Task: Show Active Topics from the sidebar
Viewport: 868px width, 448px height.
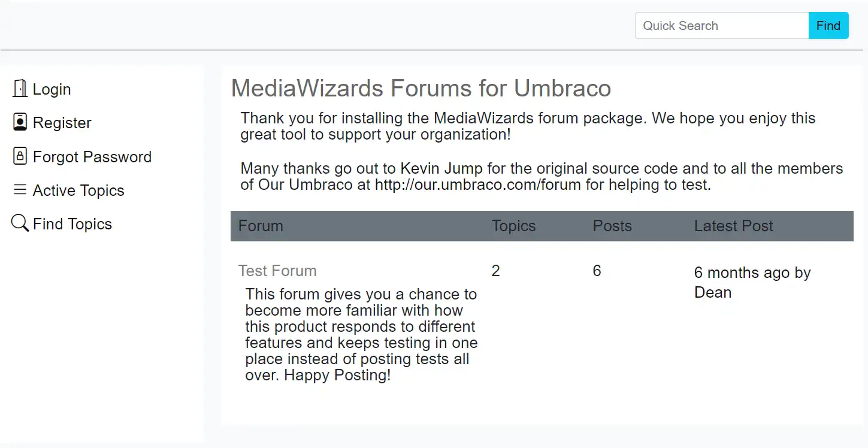Action: 78,190
